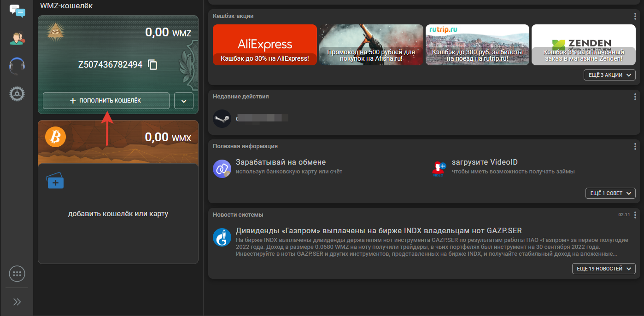Click the wallet number Z507436782494

tap(110, 65)
